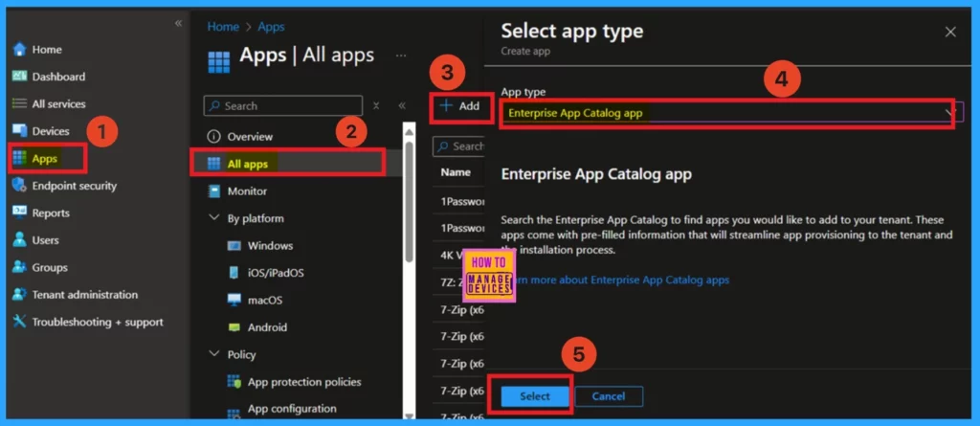980x426 pixels.
Task: Open Troubleshooting + support menu item
Action: click(x=98, y=323)
